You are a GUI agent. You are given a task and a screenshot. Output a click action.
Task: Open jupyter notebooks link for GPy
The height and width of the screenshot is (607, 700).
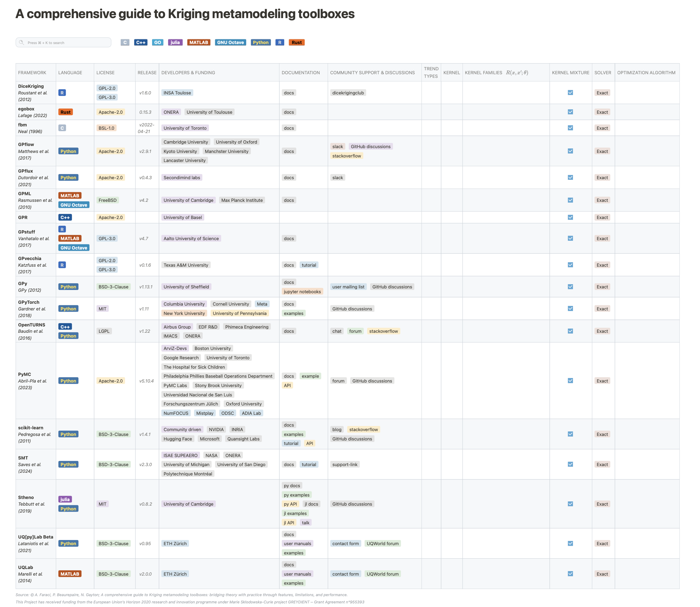302,291
